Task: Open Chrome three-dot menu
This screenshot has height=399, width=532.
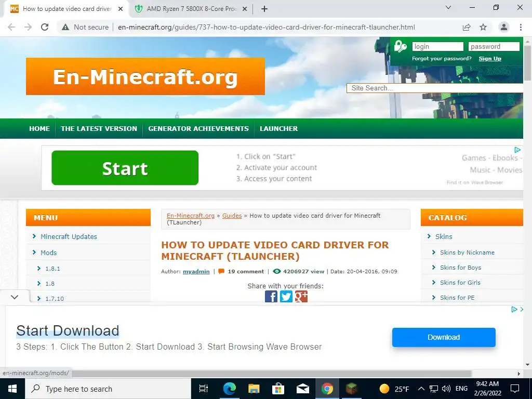Action: tap(521, 27)
